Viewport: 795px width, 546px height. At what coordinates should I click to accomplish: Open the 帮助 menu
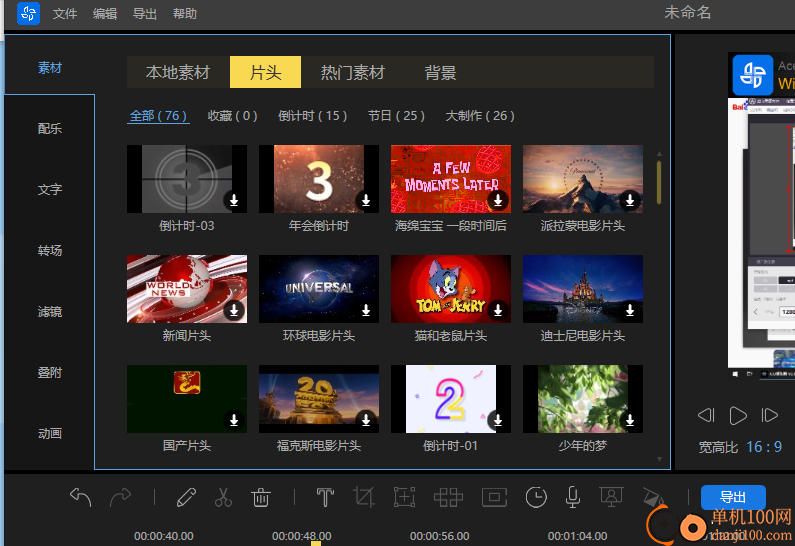(x=185, y=14)
